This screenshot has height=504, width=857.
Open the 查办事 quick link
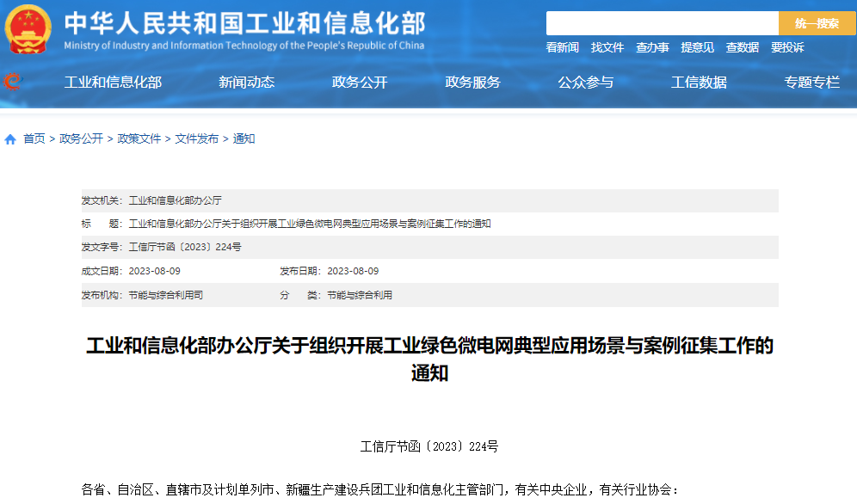click(x=653, y=47)
